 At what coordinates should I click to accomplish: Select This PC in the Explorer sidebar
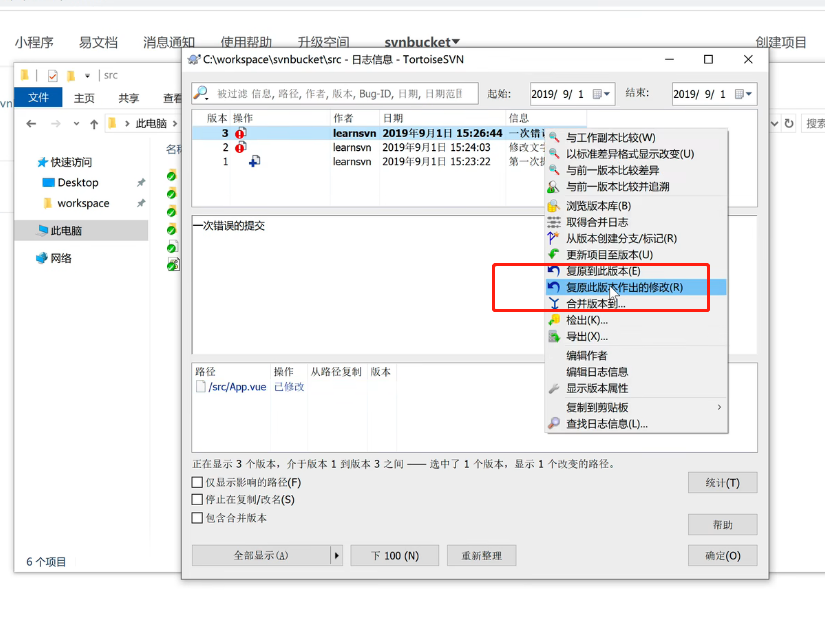coord(81,230)
